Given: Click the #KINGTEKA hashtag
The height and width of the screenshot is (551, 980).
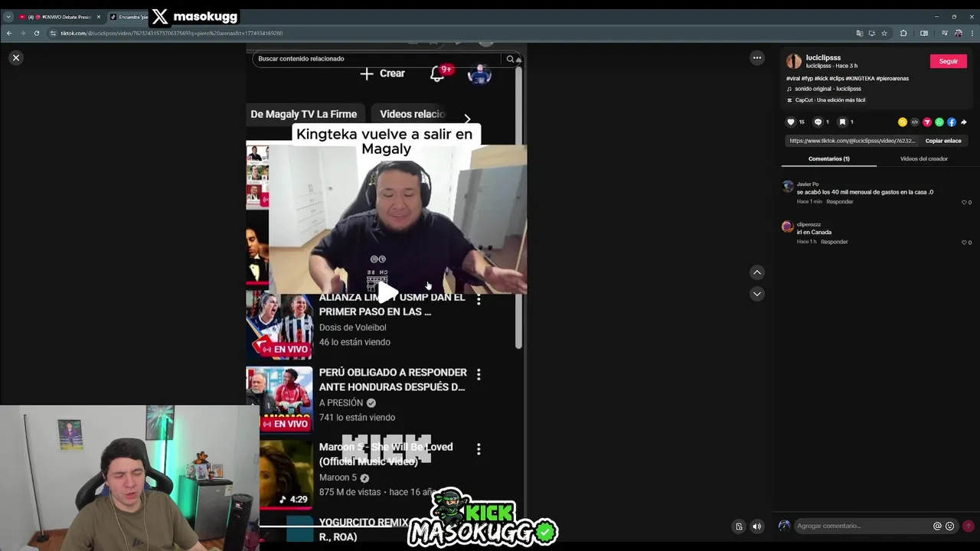Looking at the screenshot, I should coord(861,79).
